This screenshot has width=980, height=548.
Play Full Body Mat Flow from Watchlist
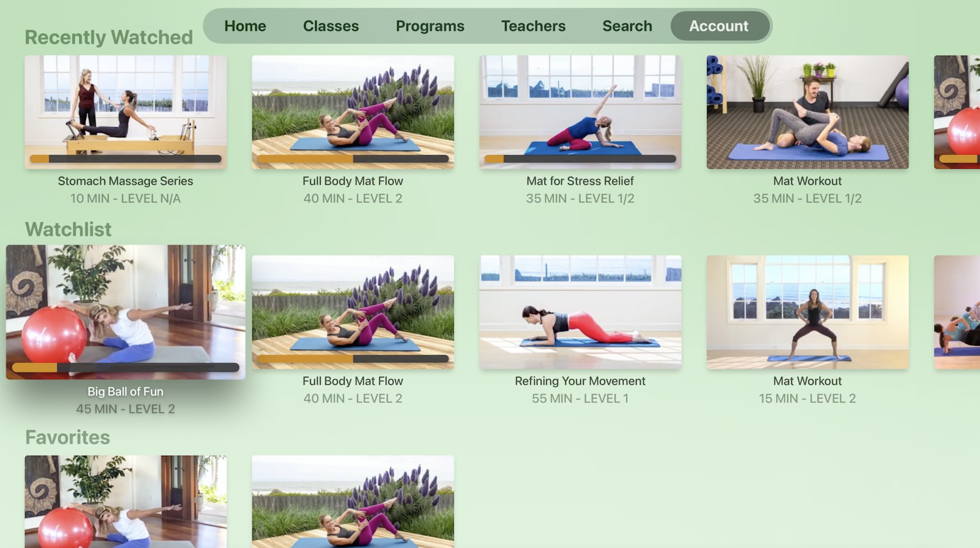(x=353, y=312)
